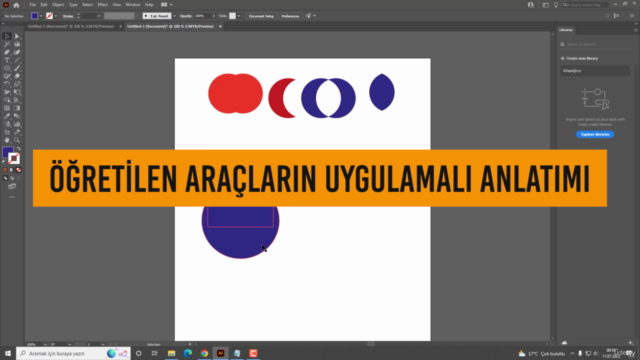Open the File menu

(x=33, y=5)
